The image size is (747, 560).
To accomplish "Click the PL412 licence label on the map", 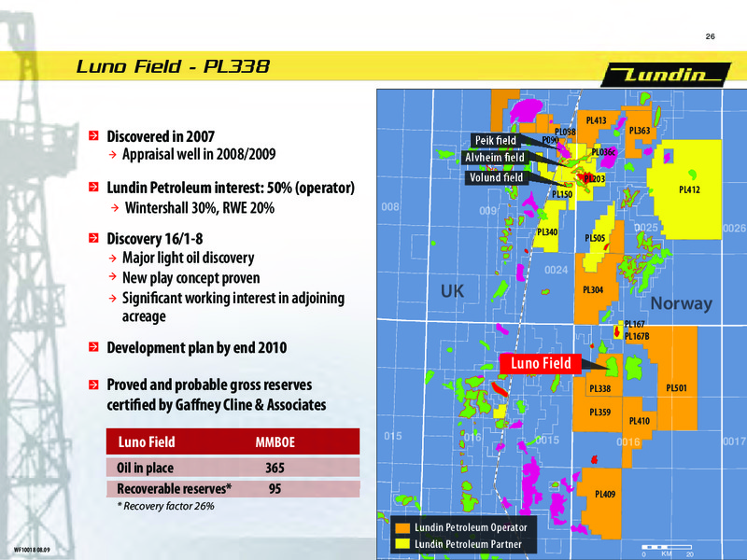I will click(689, 190).
